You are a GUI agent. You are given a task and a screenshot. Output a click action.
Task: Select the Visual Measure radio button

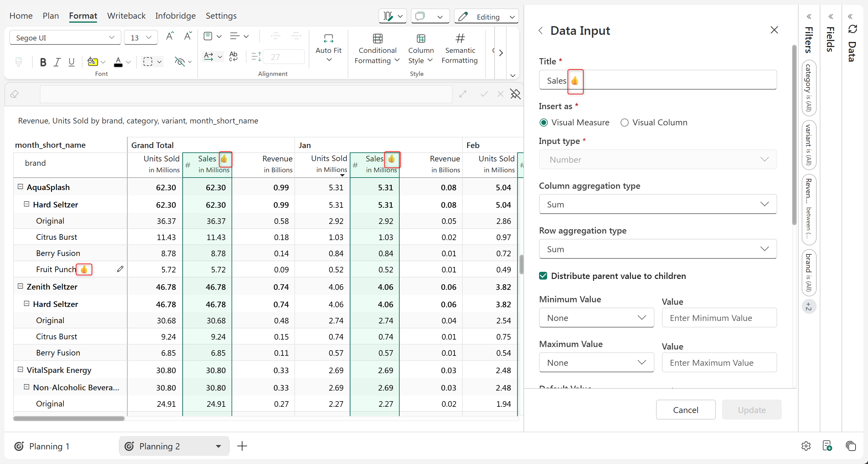543,123
